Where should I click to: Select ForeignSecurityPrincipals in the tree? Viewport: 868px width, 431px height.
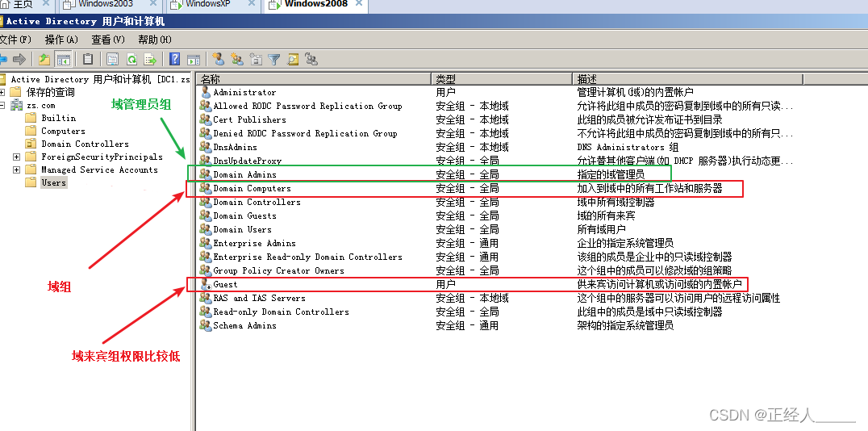point(102,157)
